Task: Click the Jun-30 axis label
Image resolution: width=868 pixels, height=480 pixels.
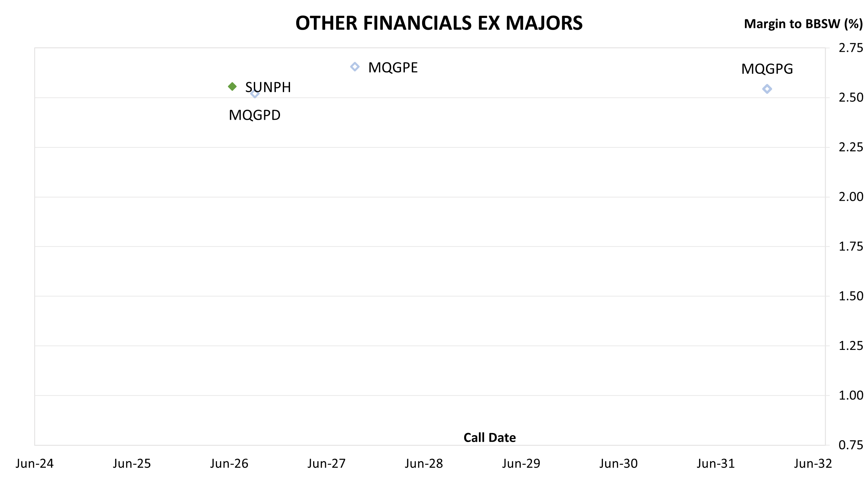Action: pyautogui.click(x=618, y=464)
